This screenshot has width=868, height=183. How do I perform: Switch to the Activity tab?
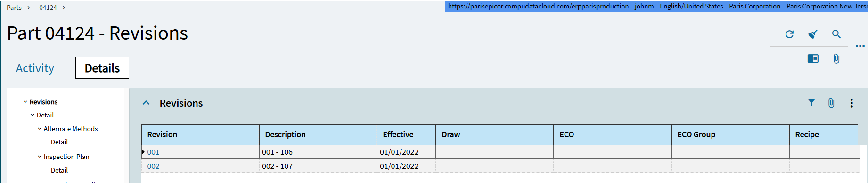coord(35,68)
